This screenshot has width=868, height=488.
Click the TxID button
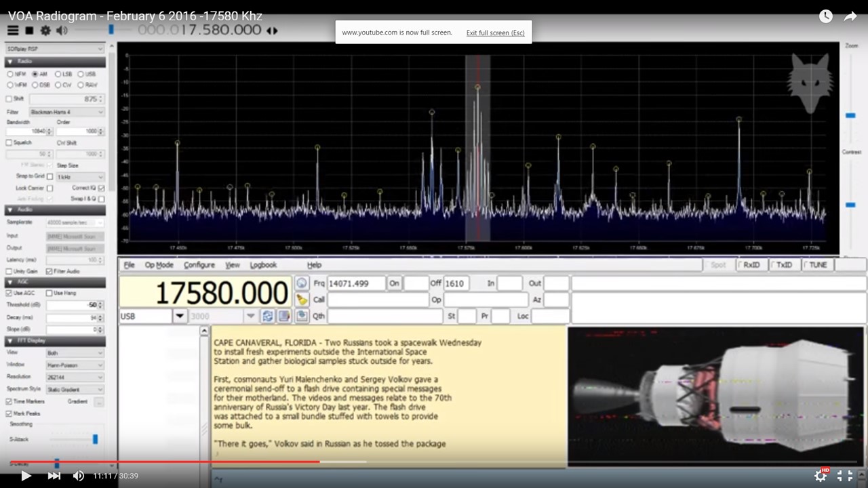(x=784, y=265)
